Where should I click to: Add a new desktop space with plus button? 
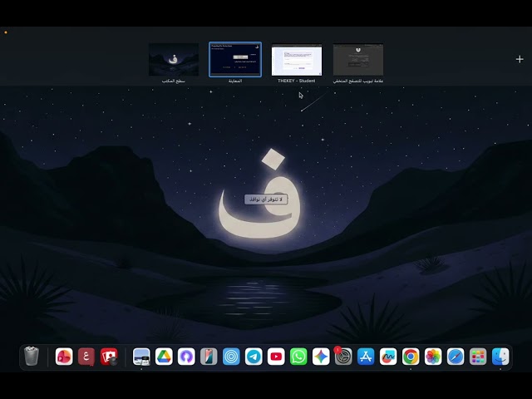(x=520, y=59)
